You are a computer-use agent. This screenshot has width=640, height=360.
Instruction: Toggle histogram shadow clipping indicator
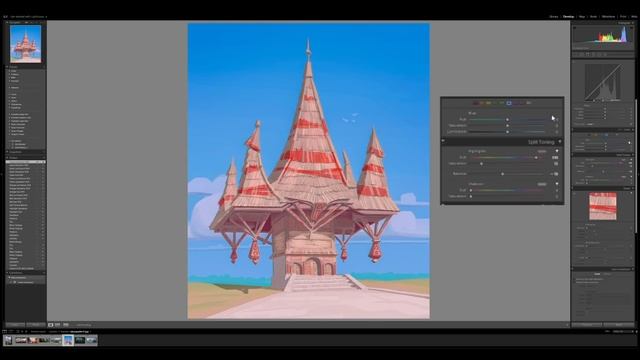pyautogui.click(x=575, y=28)
